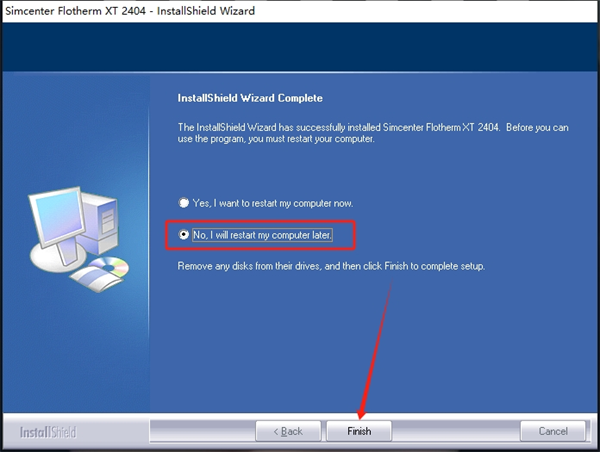Click the 'InstallShield Wizard Complete' heading
The image size is (600, 452).
coord(250,98)
